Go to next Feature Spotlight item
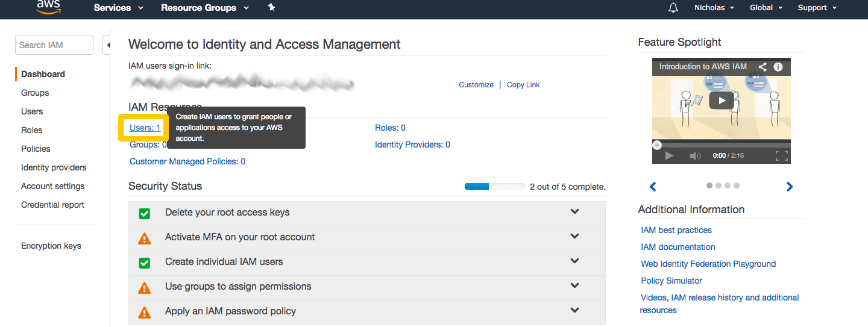The image size is (868, 327). point(790,187)
